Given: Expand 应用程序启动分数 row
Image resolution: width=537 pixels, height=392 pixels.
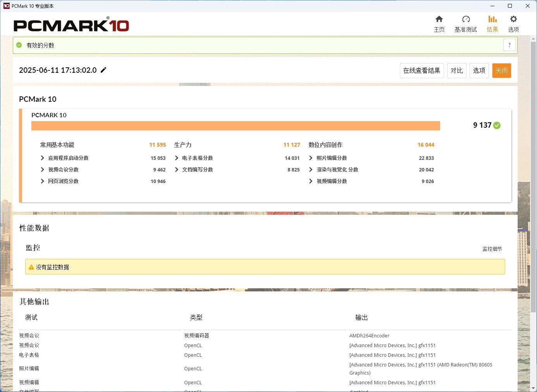Looking at the screenshot, I should pos(43,158).
